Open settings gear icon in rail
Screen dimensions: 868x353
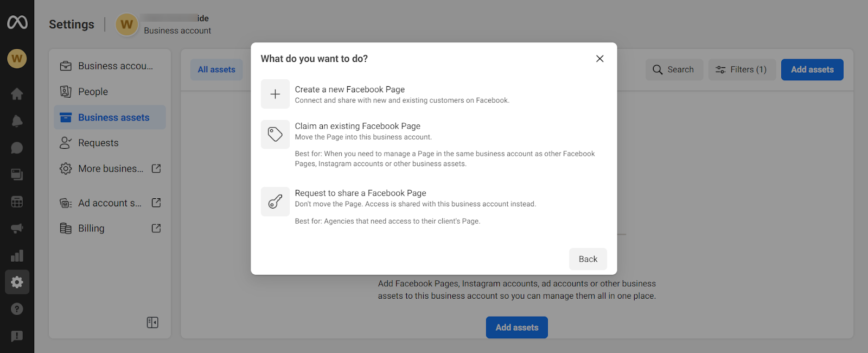(x=17, y=282)
